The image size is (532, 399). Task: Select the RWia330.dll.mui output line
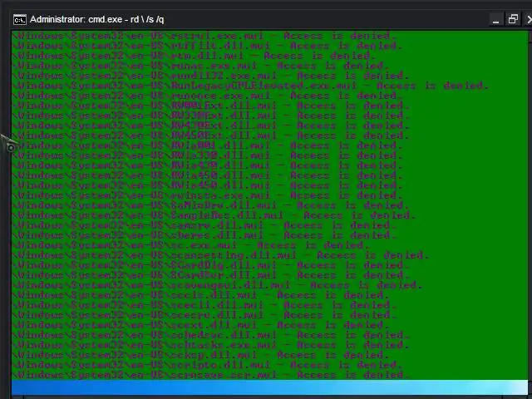pyautogui.click(x=207, y=155)
